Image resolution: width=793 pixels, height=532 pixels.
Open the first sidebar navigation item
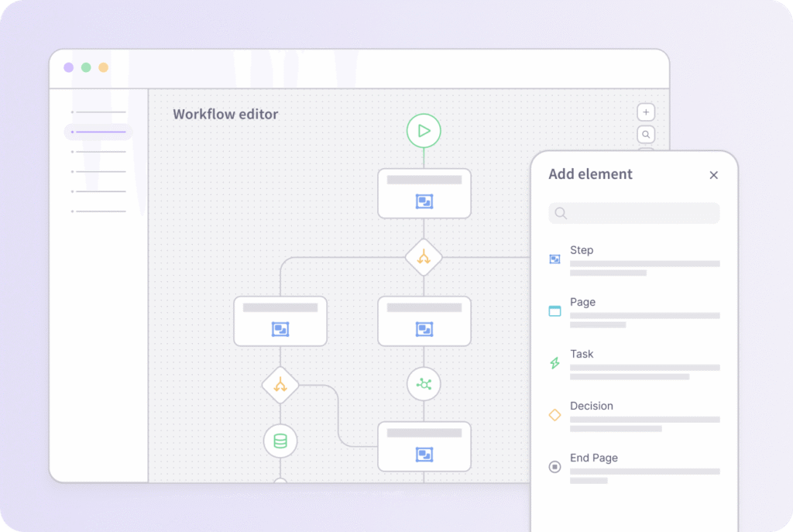point(98,112)
